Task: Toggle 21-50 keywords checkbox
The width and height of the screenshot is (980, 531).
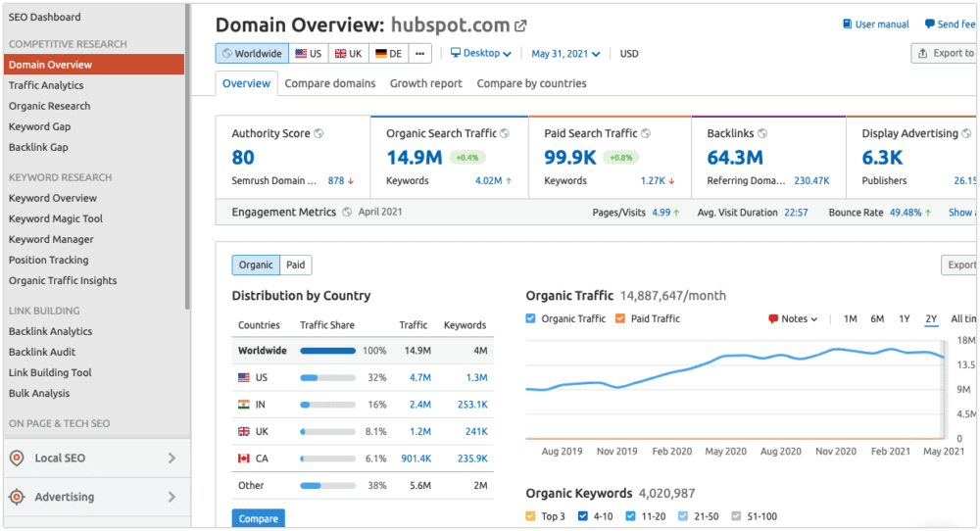Action: pos(683,516)
